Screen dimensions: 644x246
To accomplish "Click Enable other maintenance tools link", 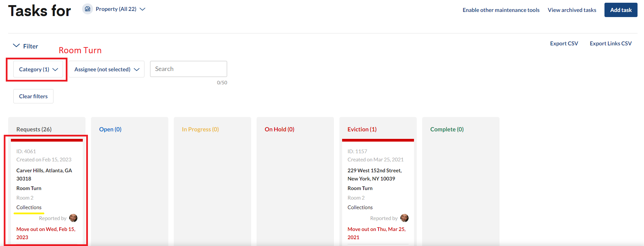I will coord(501,10).
